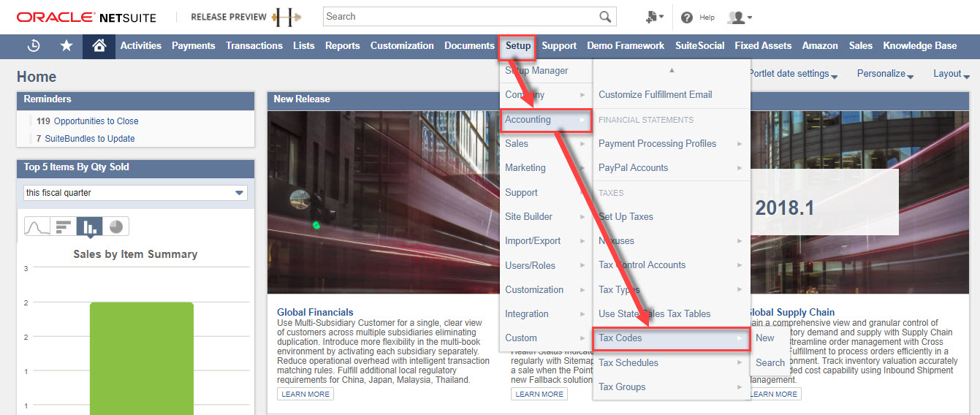Go to the Home house icon
The width and height of the screenshot is (980, 415).
click(x=99, y=45)
